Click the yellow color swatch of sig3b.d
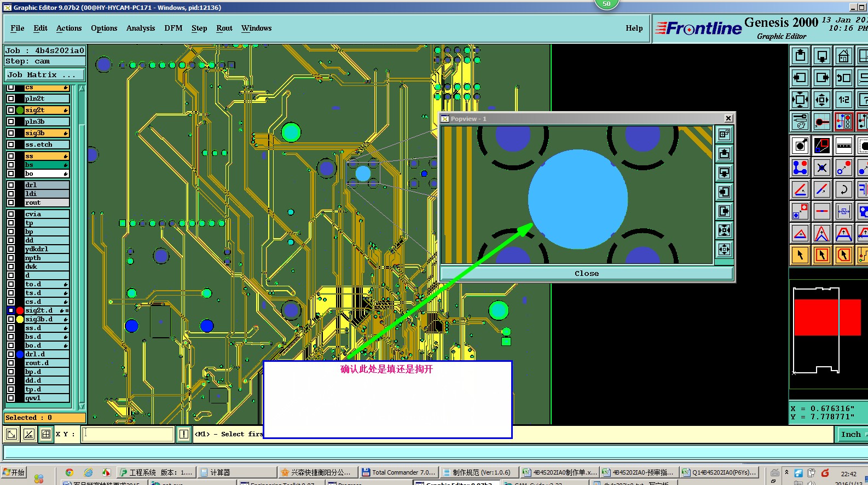The height and width of the screenshot is (485, 868). click(x=20, y=319)
